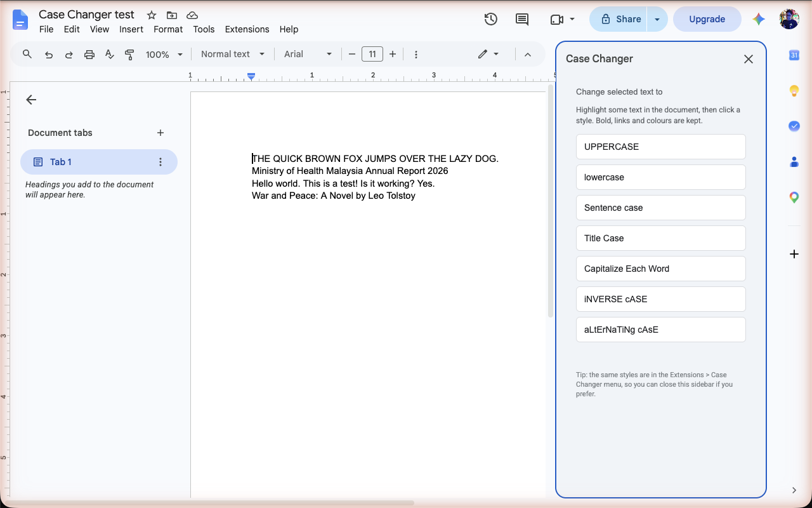Check the cloud save status icon
The width and height of the screenshot is (812, 508).
192,15
